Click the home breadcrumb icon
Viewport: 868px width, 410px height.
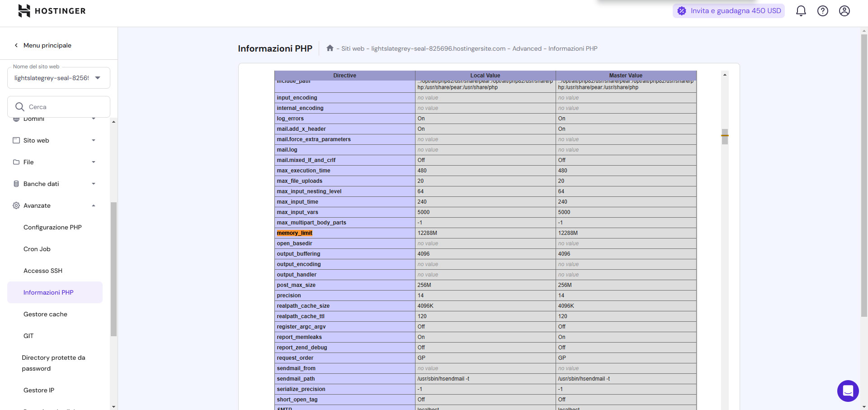(330, 48)
